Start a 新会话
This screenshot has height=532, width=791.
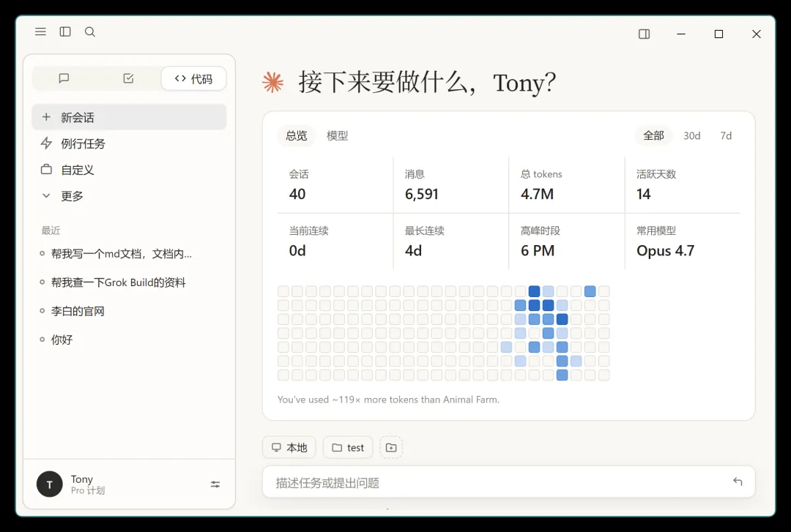pyautogui.click(x=129, y=117)
